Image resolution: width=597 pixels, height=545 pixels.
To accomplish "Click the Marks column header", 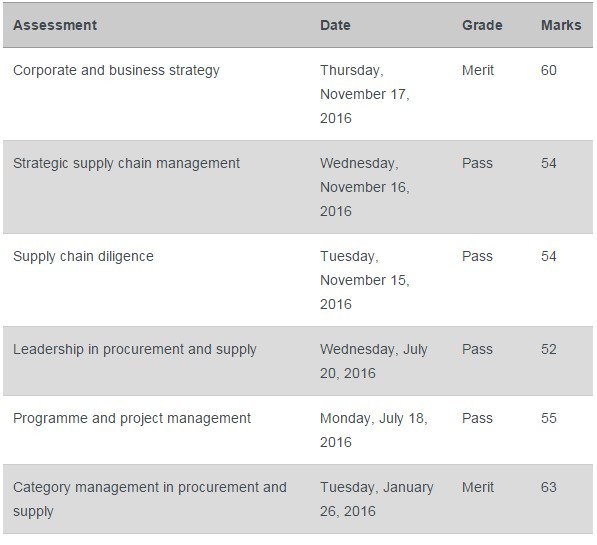I will pos(561,25).
